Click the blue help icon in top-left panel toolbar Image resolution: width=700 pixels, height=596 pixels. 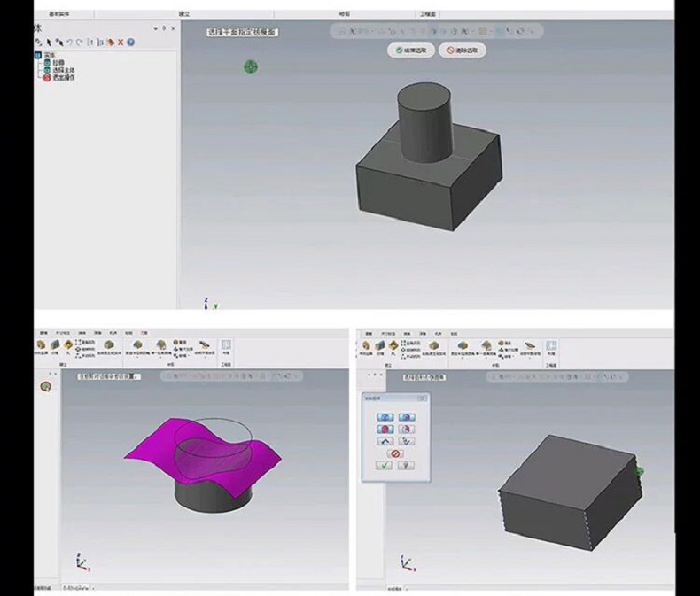131,42
